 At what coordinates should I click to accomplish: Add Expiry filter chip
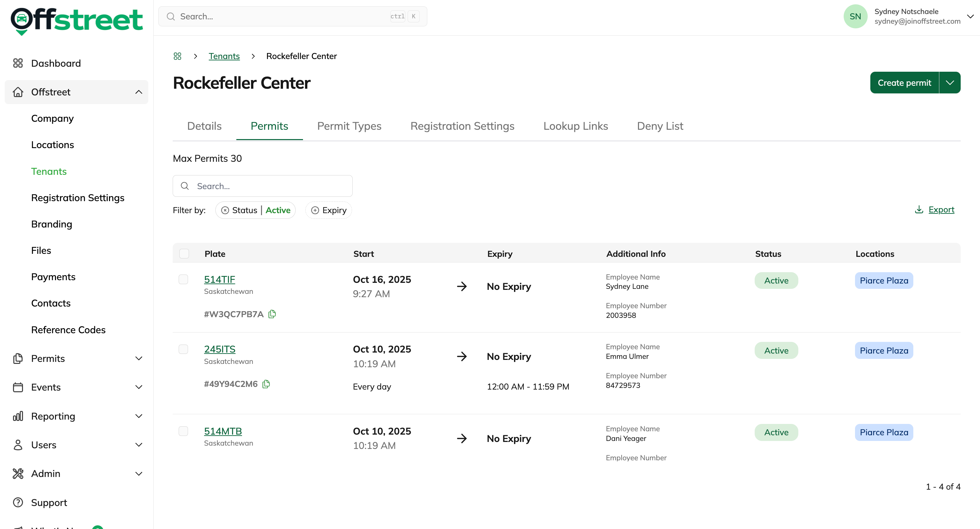coord(329,210)
